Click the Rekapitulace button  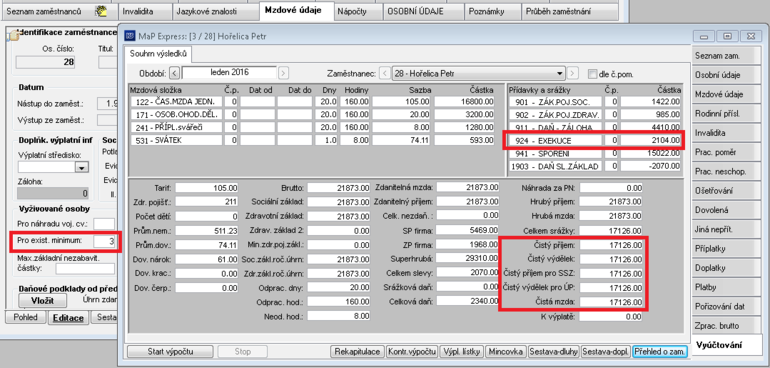coord(358,352)
